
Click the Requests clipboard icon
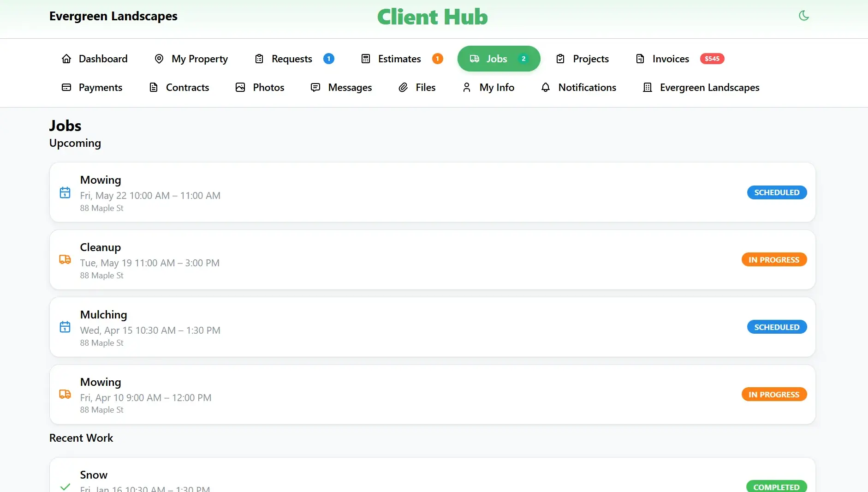pyautogui.click(x=259, y=59)
